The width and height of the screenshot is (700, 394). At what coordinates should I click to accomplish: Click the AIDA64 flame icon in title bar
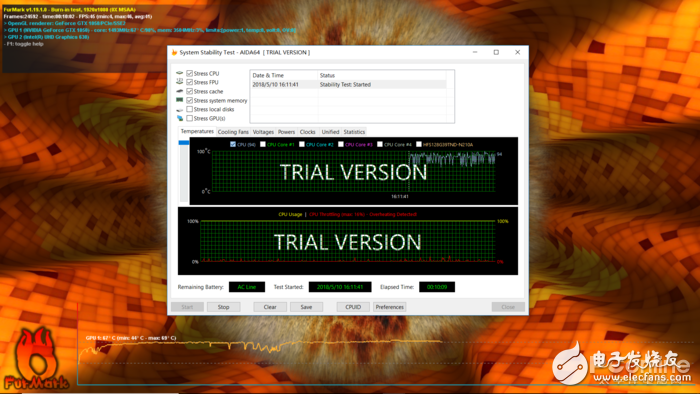174,53
